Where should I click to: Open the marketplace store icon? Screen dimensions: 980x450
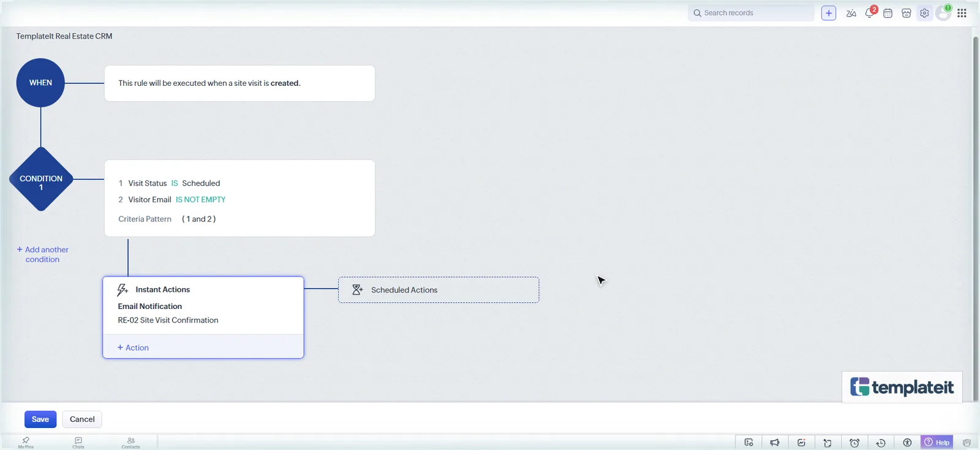coord(907,13)
